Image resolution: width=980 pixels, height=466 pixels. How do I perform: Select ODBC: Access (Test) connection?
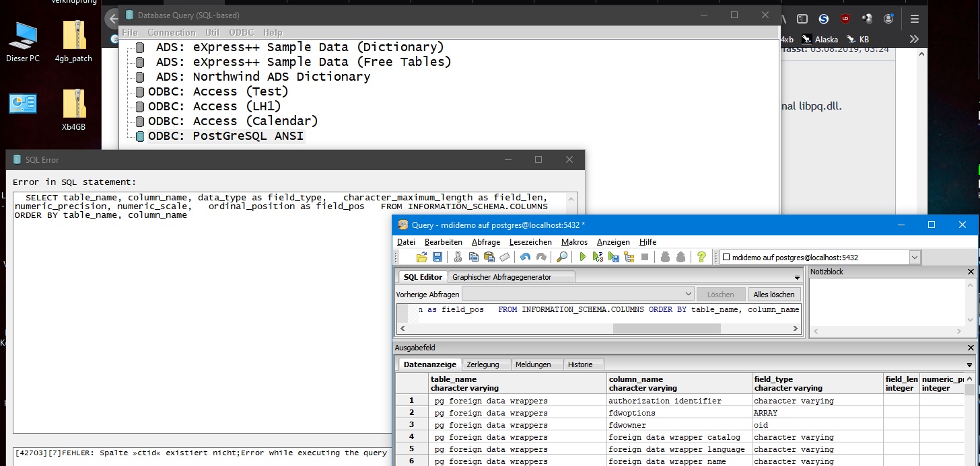tap(218, 91)
